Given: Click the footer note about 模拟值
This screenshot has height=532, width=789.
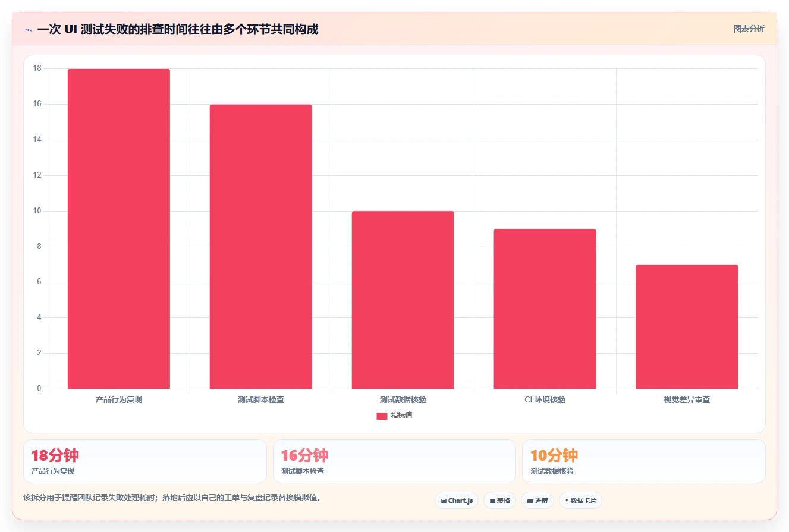Looking at the screenshot, I should tap(172, 498).
